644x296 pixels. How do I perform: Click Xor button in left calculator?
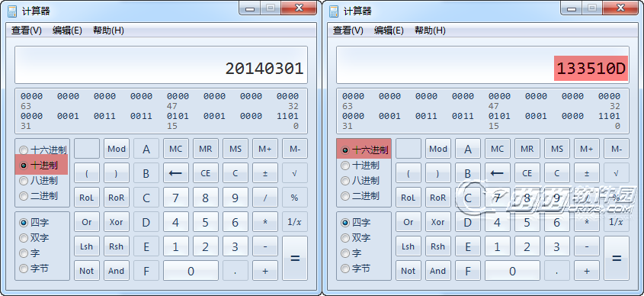(117, 222)
